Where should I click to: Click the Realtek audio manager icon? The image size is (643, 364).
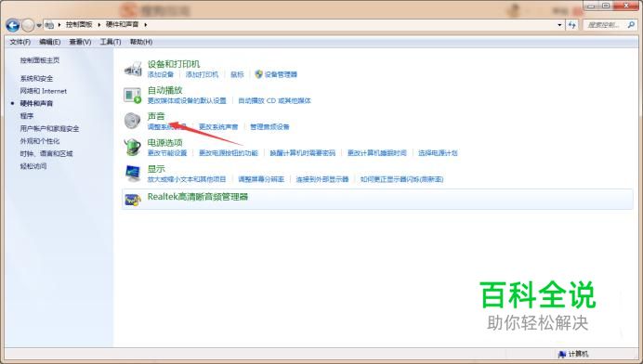[133, 200]
